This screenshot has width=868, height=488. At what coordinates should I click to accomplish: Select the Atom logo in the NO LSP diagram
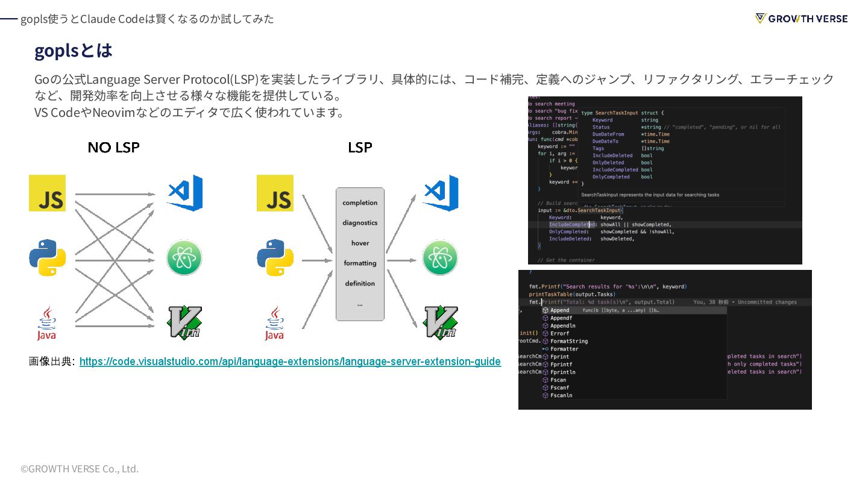[184, 258]
